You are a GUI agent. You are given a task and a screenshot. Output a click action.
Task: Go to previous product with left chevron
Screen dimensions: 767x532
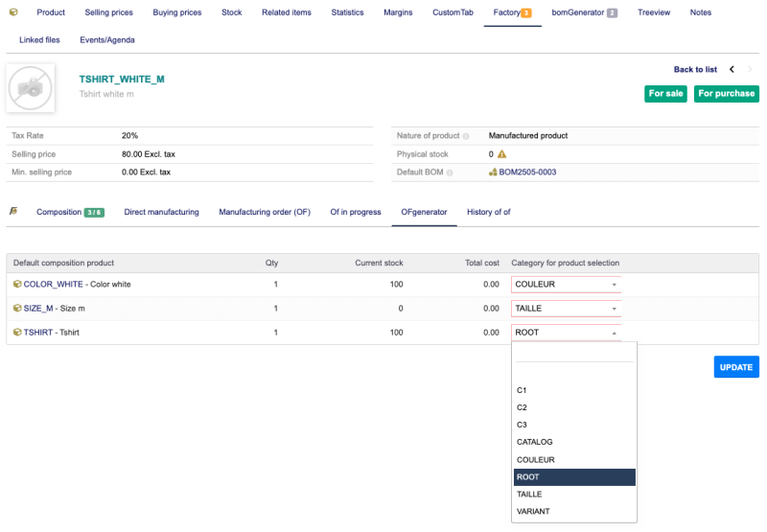732,70
